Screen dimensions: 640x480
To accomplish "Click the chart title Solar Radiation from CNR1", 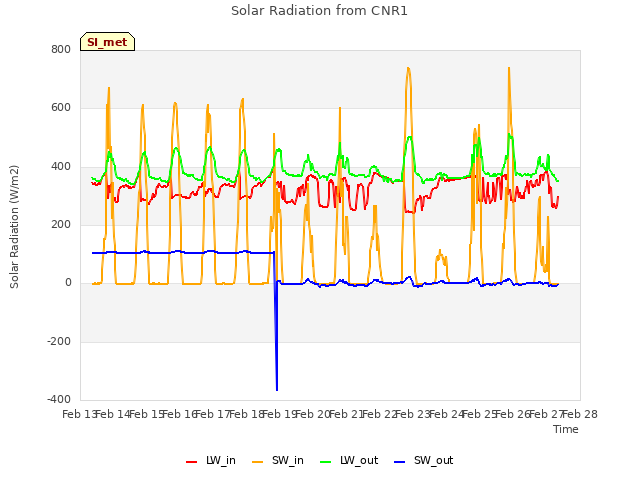I will pyautogui.click(x=319, y=11).
